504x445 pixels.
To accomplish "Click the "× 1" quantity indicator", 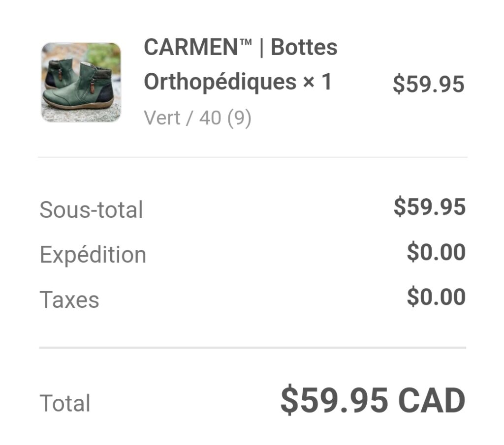I will (317, 82).
